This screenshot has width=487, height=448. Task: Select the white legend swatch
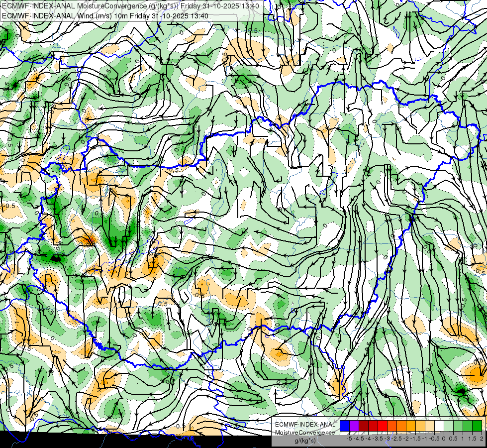coord(439,426)
